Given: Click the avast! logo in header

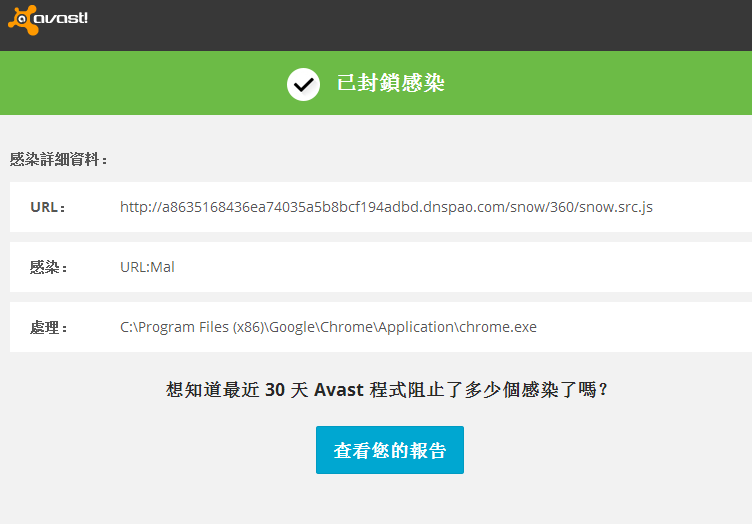Looking at the screenshot, I should point(48,20).
